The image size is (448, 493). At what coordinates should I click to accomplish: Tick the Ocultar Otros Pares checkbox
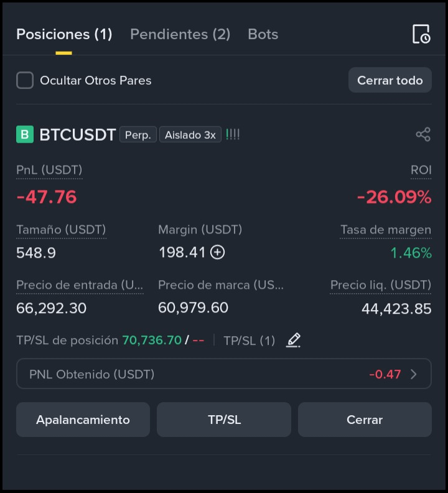click(x=25, y=80)
